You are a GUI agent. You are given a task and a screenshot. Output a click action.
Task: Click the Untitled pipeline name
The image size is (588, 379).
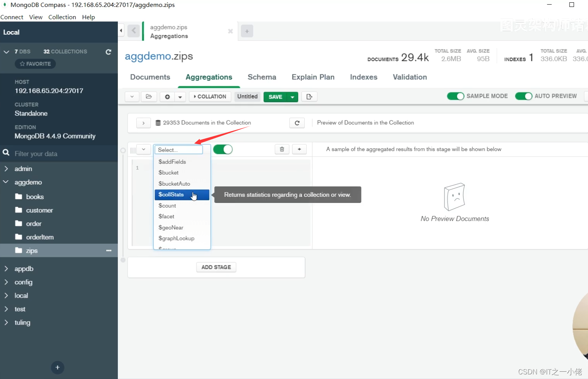point(248,97)
